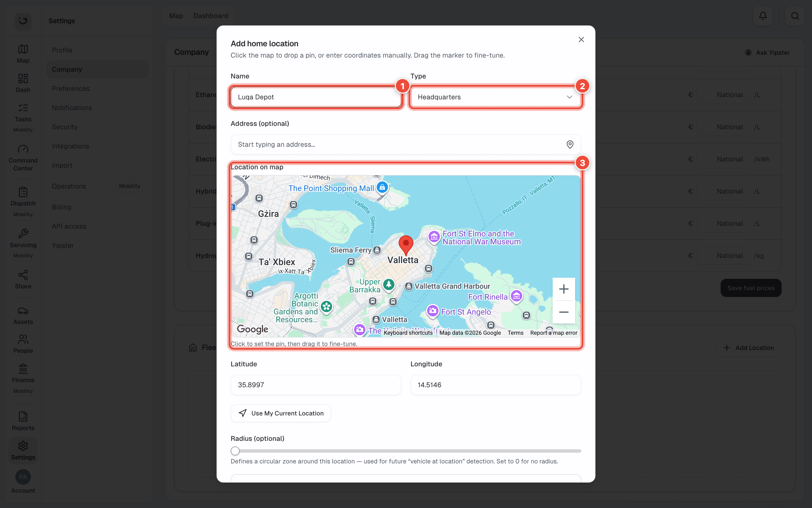Select Notifications in the Settings menu
Image resolution: width=812 pixels, height=508 pixels.
click(97, 108)
